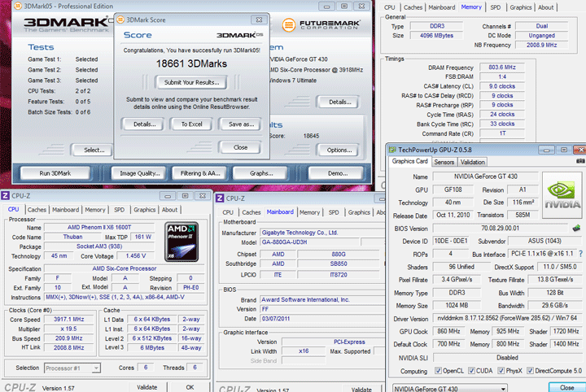The height and width of the screenshot is (392, 586).
Task: Click the Multiplier value x 19.5
Action: pyautogui.click(x=68, y=329)
